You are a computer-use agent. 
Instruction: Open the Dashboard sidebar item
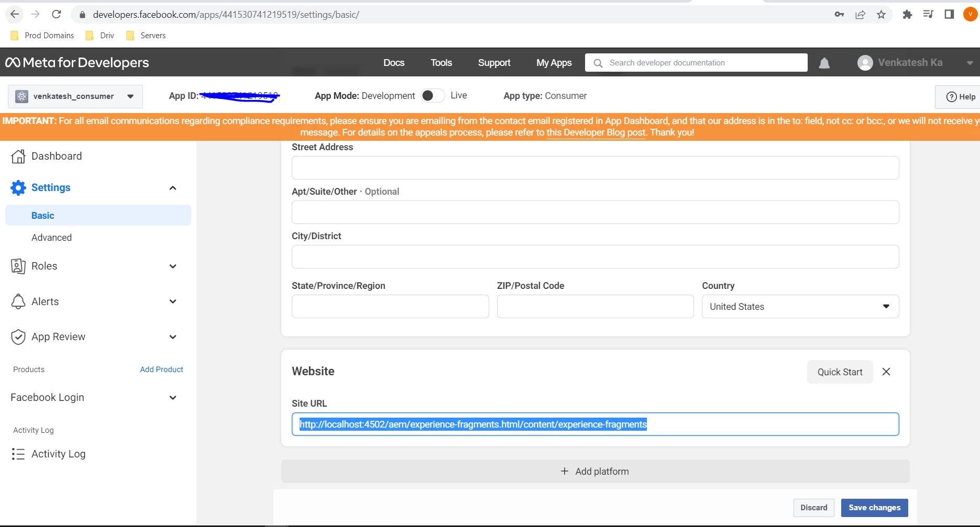pos(57,156)
